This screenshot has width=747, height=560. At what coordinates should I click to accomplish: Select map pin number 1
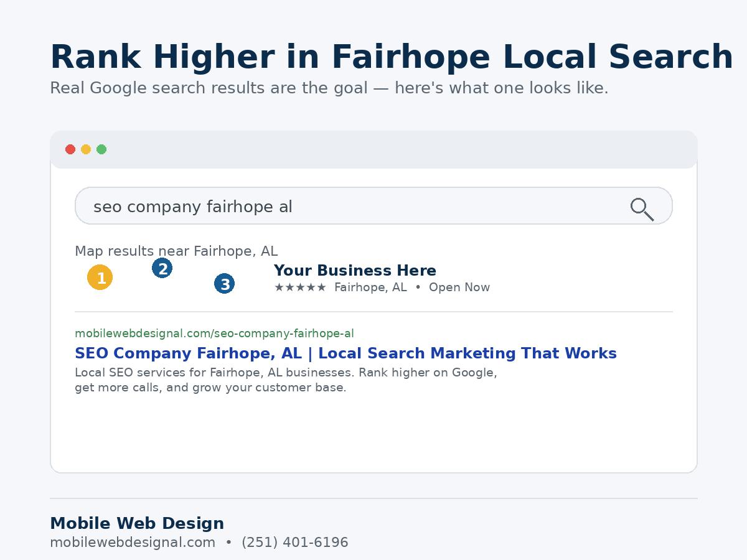[100, 278]
